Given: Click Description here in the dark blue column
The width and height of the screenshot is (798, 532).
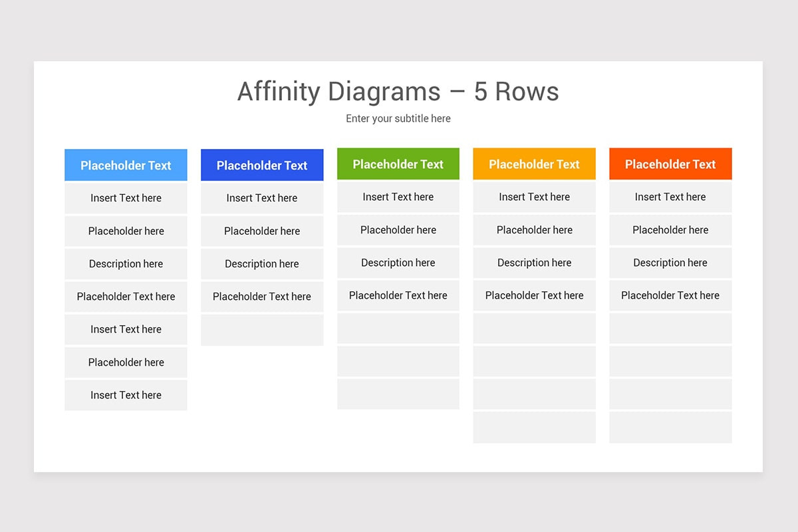Looking at the screenshot, I should 262,264.
